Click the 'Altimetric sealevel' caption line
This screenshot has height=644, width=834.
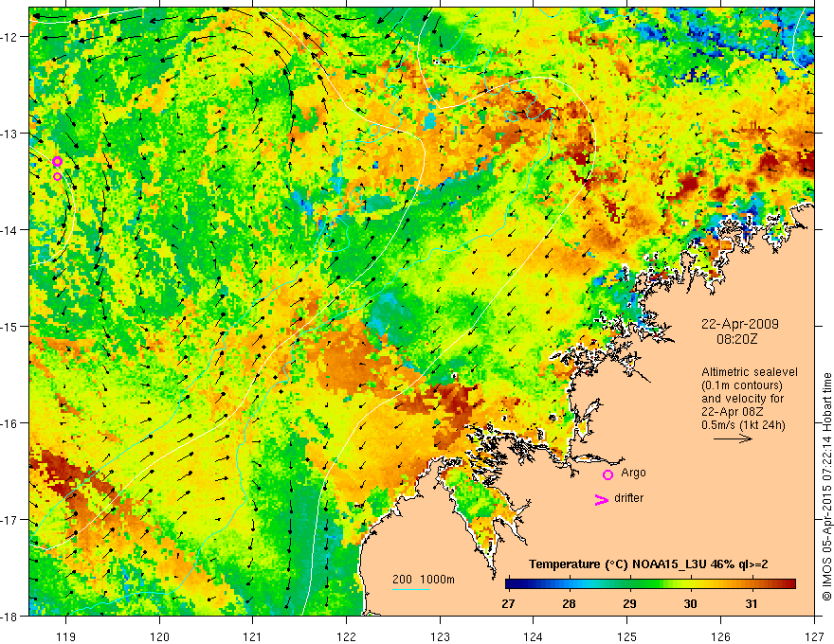[x=750, y=372]
